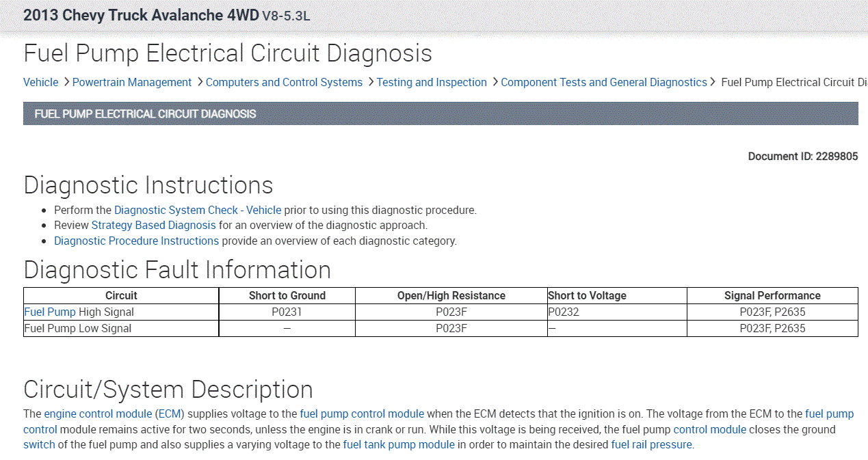
Task: Click the Vehicle breadcrumb link
Action: 40,82
